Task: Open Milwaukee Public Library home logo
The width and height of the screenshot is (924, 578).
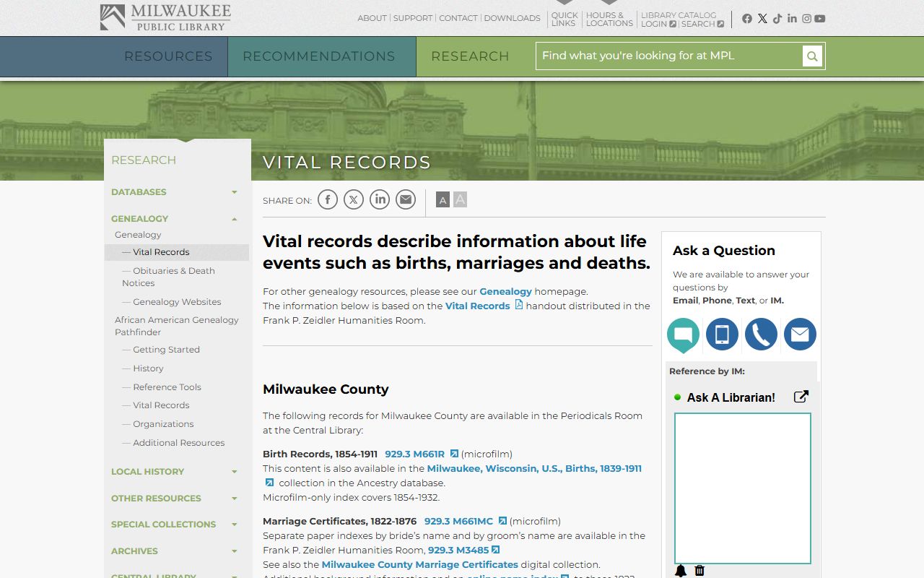Action: [165, 17]
